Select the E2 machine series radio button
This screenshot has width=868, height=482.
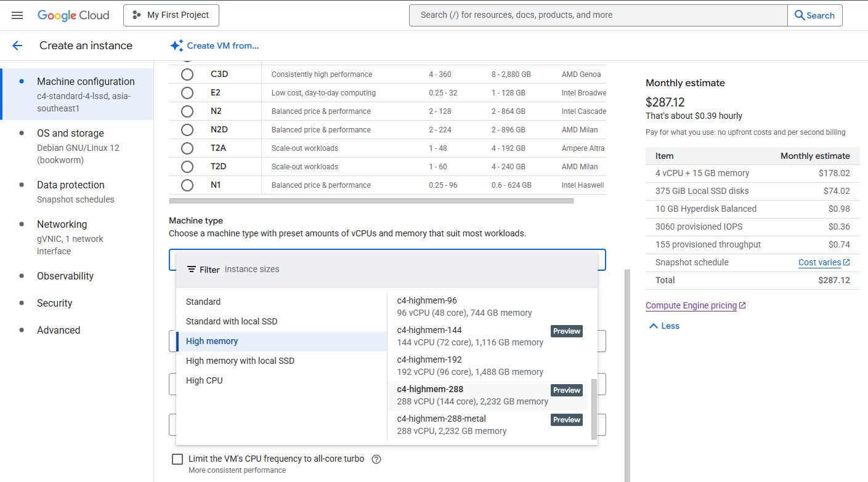[187, 93]
